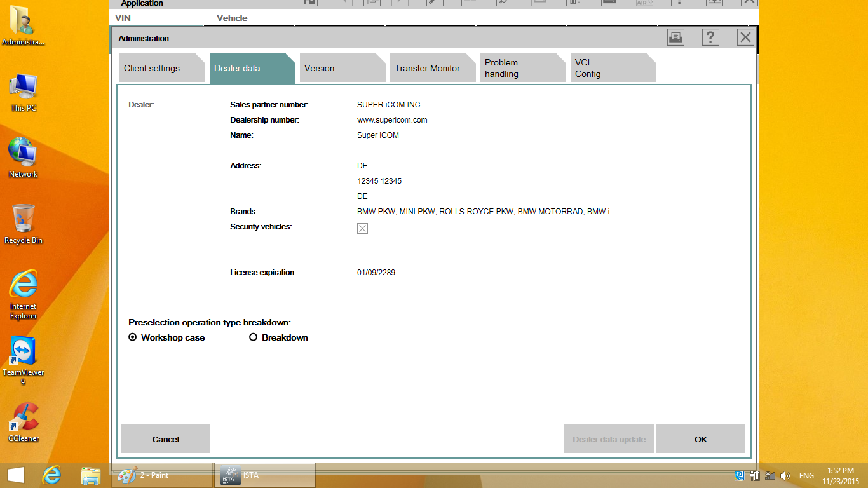
Task: Close the Administration dialog with X icon
Action: (x=745, y=37)
